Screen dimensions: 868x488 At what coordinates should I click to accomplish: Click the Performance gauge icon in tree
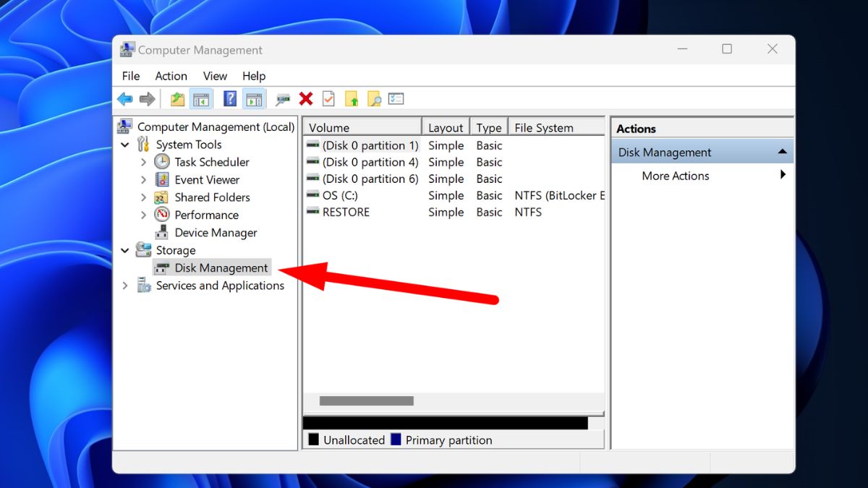tap(162, 215)
